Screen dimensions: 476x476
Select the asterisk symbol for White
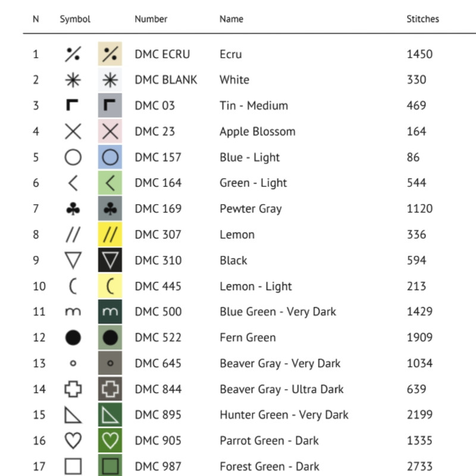point(73,80)
